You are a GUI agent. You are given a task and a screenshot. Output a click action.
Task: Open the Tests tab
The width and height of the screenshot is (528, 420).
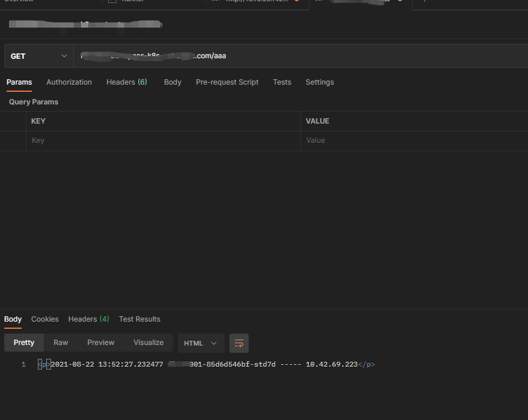click(x=282, y=82)
